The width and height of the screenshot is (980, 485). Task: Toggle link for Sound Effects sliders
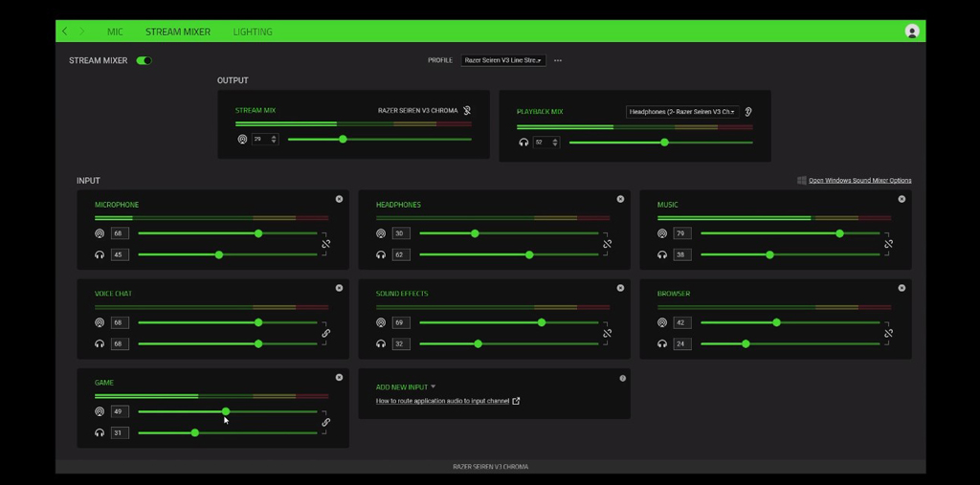click(607, 333)
